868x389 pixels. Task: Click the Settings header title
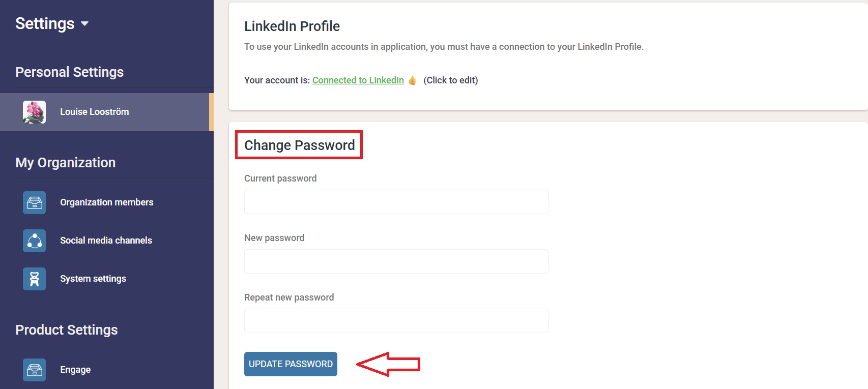(45, 23)
